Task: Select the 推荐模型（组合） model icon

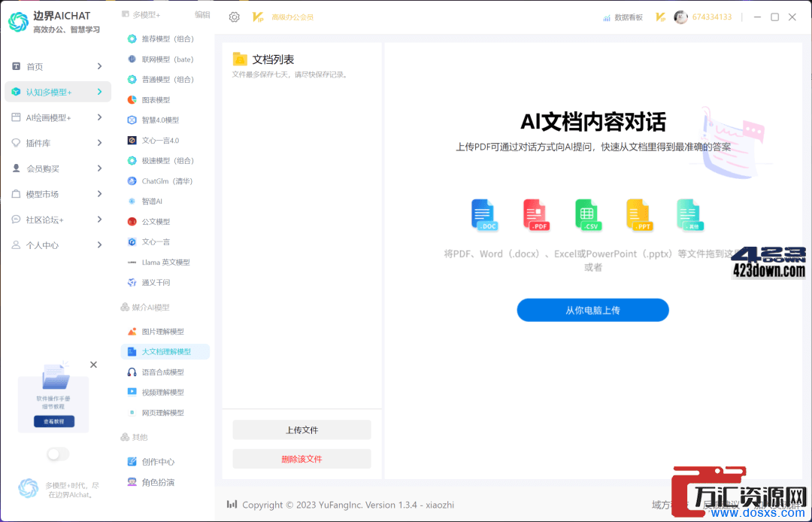Action: coord(132,39)
